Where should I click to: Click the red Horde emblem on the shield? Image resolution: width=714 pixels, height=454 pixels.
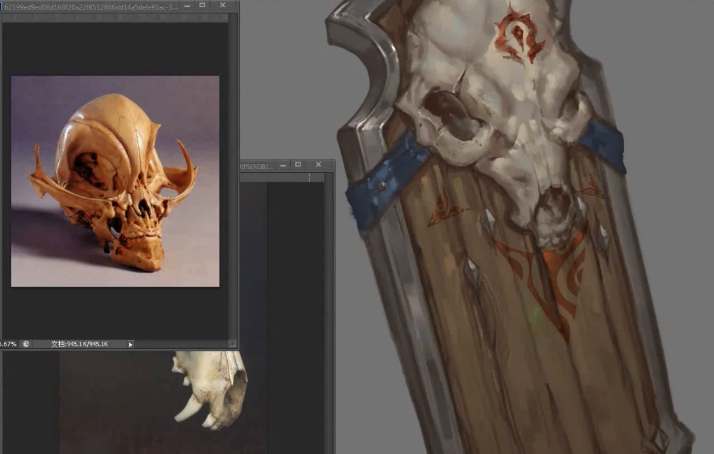(519, 35)
